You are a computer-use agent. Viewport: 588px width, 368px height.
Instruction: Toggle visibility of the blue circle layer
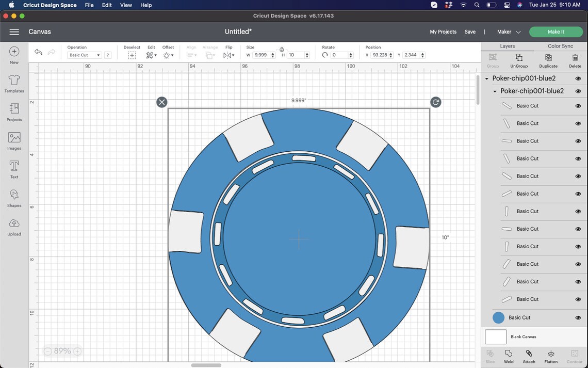(x=578, y=318)
